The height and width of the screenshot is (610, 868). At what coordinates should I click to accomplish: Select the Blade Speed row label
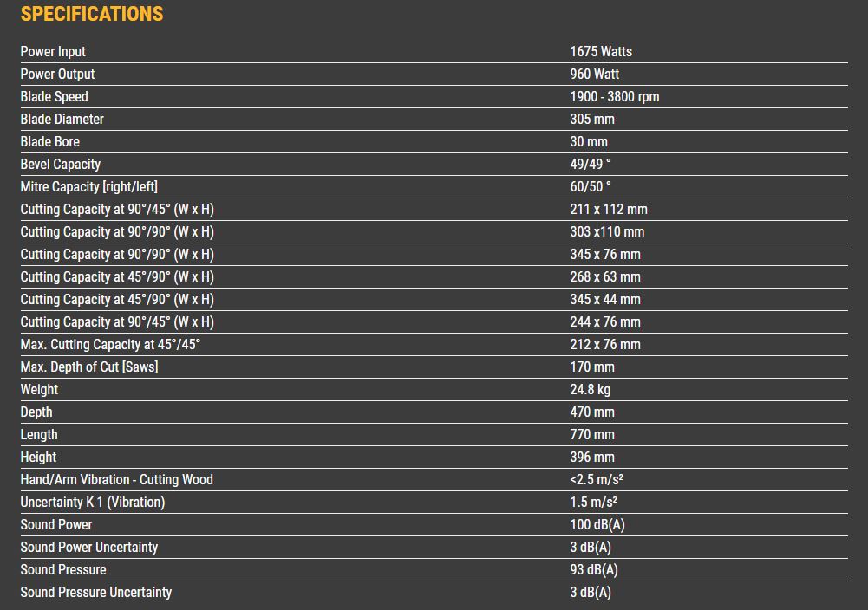[x=55, y=97]
